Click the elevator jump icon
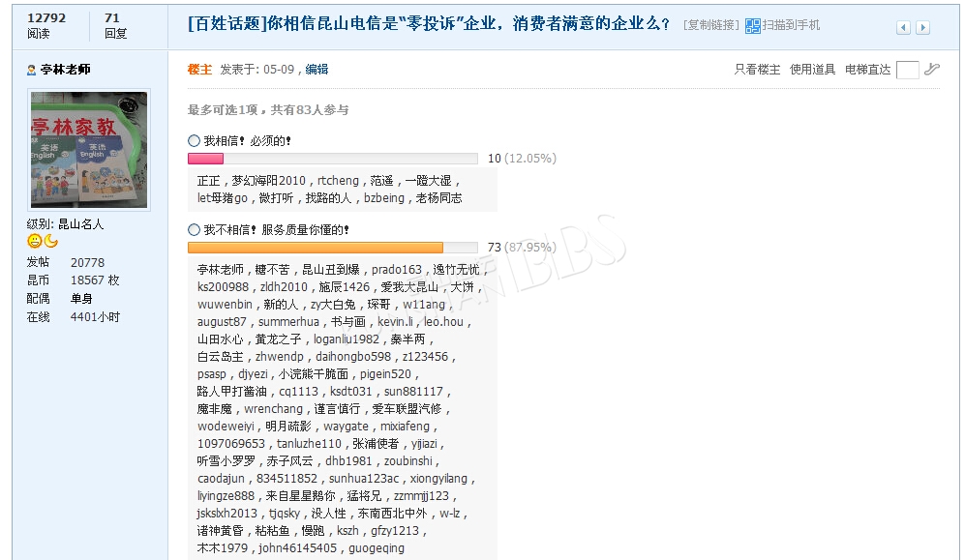 [x=931, y=70]
